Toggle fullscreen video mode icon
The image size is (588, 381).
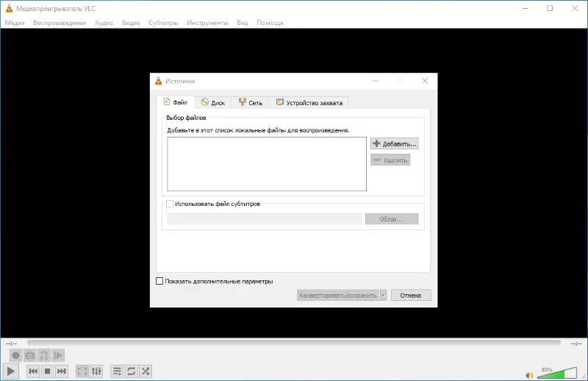pos(82,371)
